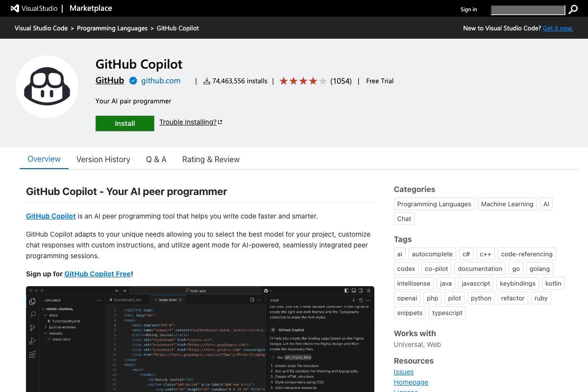The image size is (588, 392).
Task: Click the 'pilot' tag
Action: coord(455,298)
